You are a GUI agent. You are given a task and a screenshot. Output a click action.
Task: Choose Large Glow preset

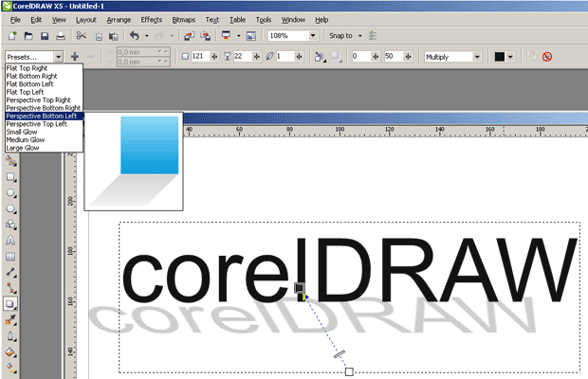click(x=44, y=148)
